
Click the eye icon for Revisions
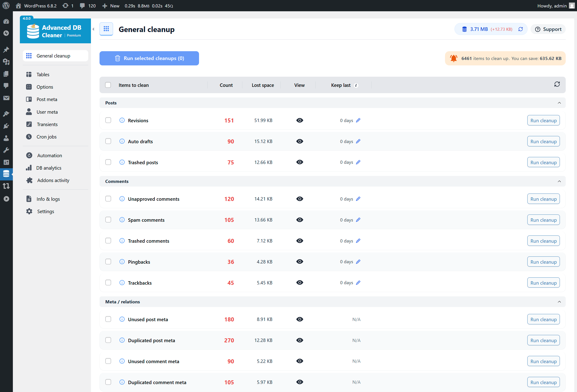coord(299,120)
